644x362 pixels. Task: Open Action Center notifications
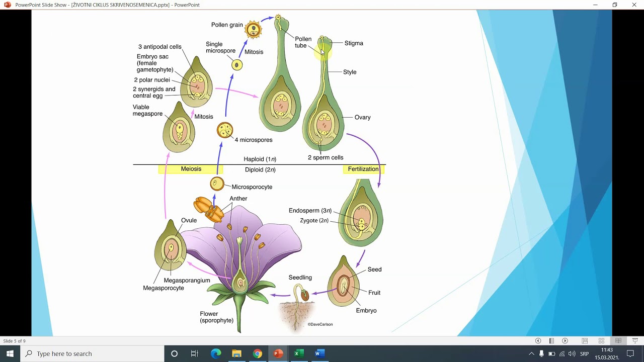[x=630, y=354]
